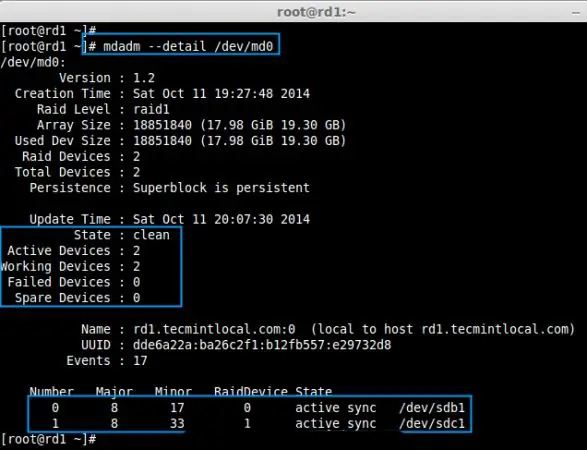The height and width of the screenshot is (450, 587).
Task: Click the Spare Devices count
Action: click(x=137, y=298)
